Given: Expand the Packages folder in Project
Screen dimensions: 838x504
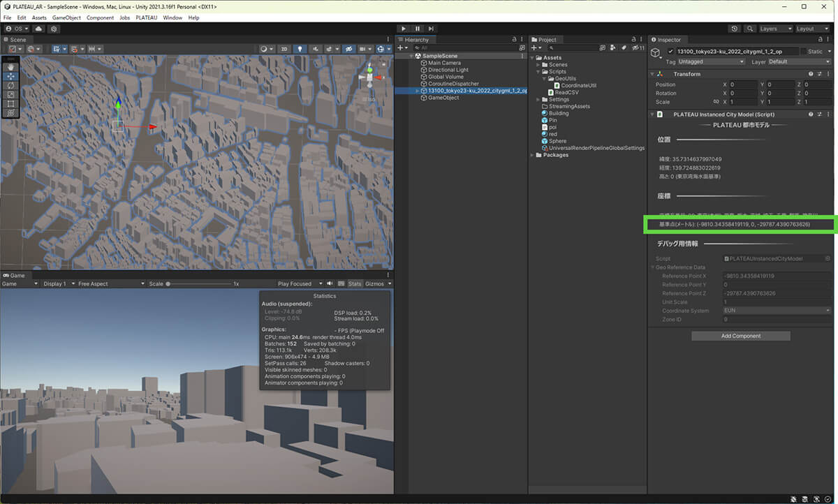Looking at the screenshot, I should (532, 155).
